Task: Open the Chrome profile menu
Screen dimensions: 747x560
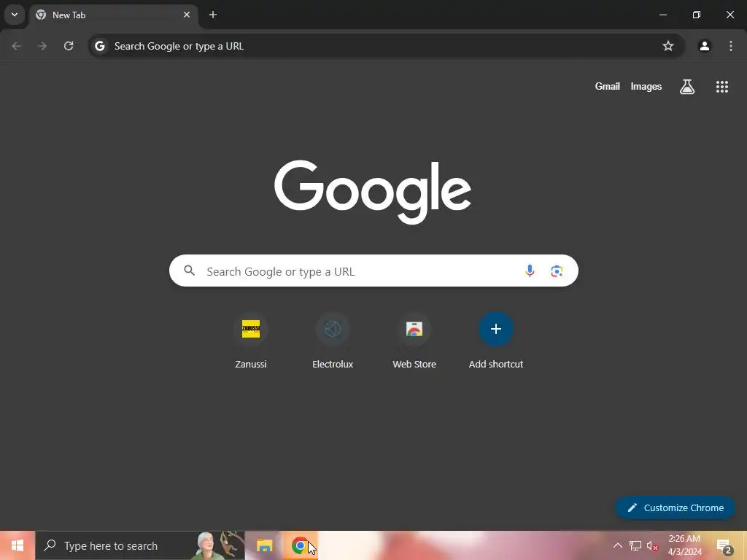Action: (704, 46)
